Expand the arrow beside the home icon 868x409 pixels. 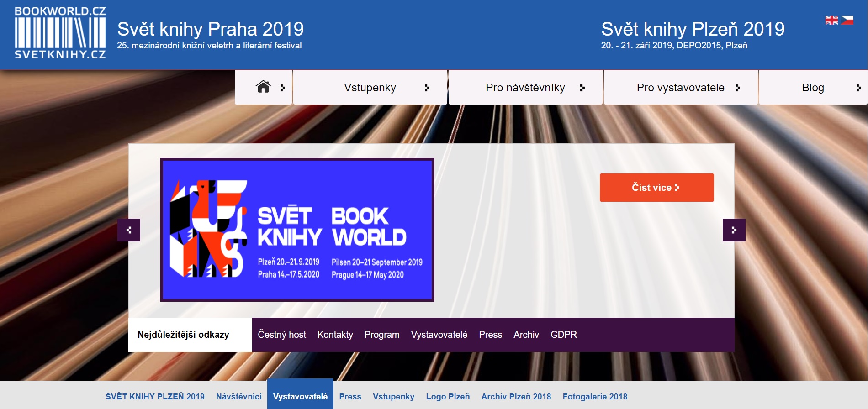click(283, 88)
